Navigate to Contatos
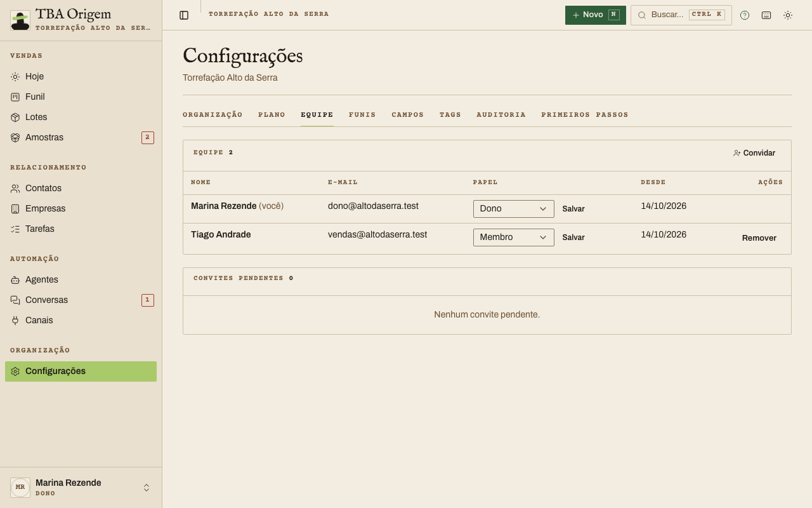This screenshot has height=508, width=812. click(x=81, y=188)
